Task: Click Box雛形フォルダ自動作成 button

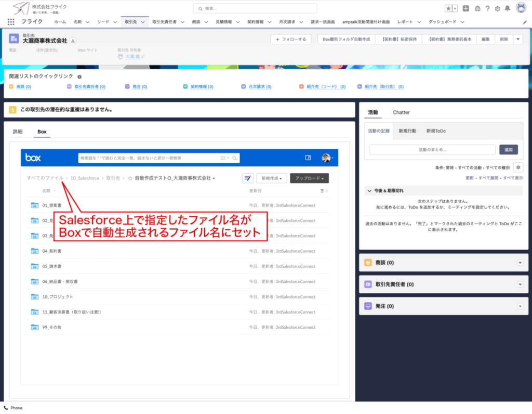Action: [347, 40]
